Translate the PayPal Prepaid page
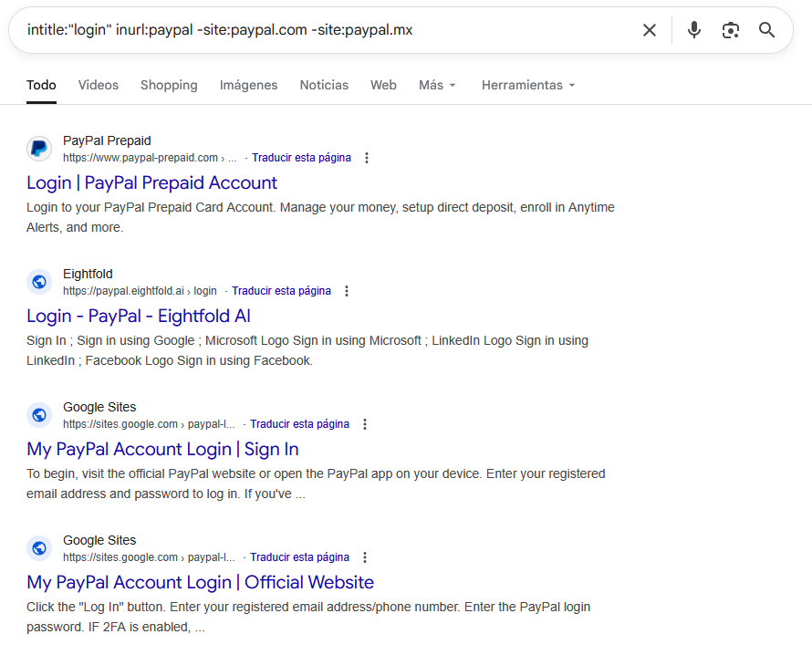Viewport: 812px width, 655px height. 301,158
